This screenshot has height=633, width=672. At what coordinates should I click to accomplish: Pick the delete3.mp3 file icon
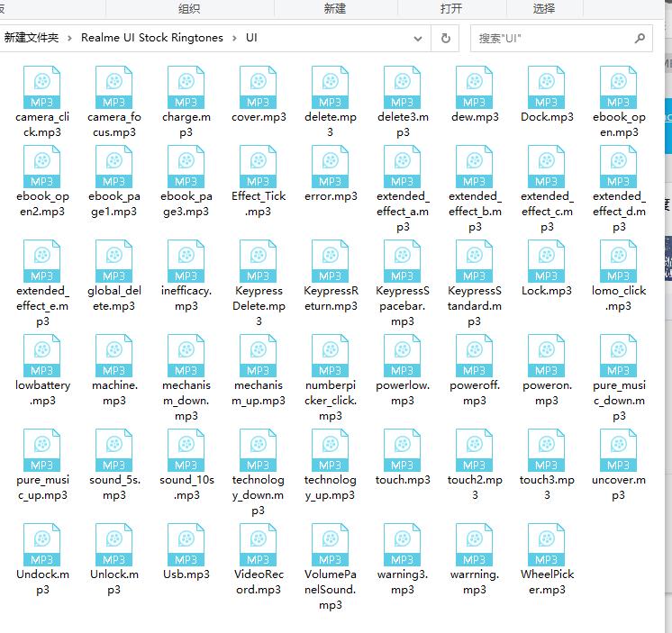click(x=402, y=87)
